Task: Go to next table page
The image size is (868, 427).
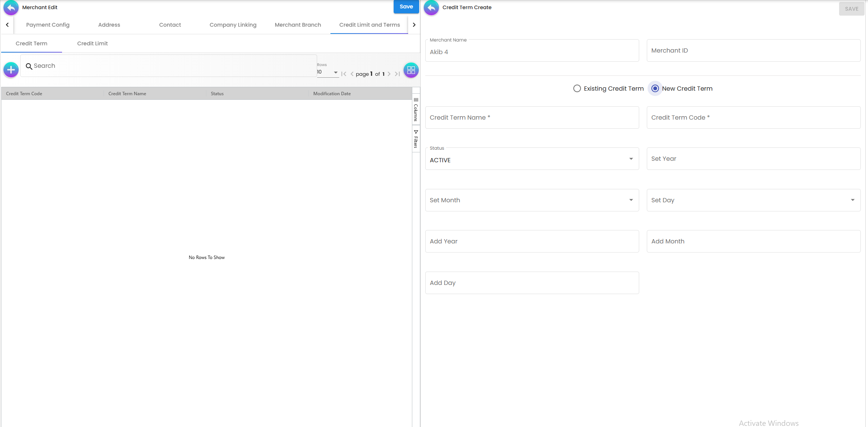Action: (389, 74)
